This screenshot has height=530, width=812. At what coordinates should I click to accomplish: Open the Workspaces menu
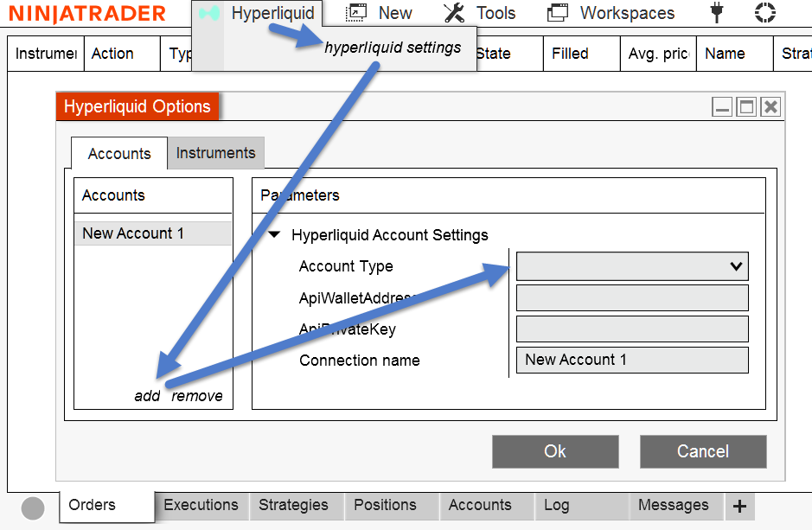611,13
